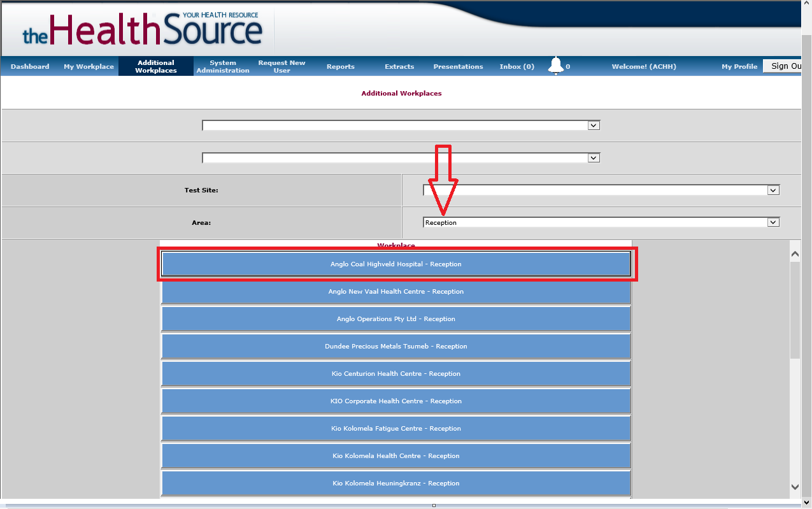This screenshot has height=509, width=812.
Task: Click theHealthSource logo
Action: click(x=143, y=29)
